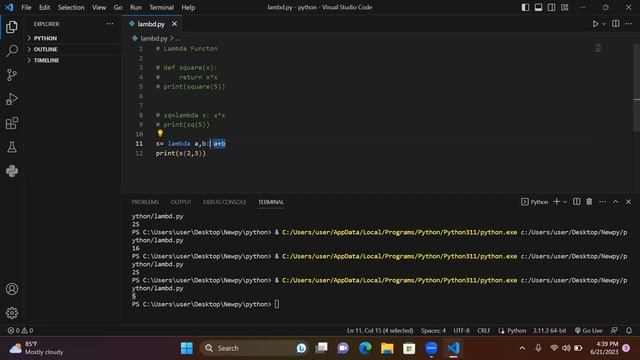This screenshot has height=360, width=640.
Task: Open the Explorer view in activity bar
Action: [12, 27]
